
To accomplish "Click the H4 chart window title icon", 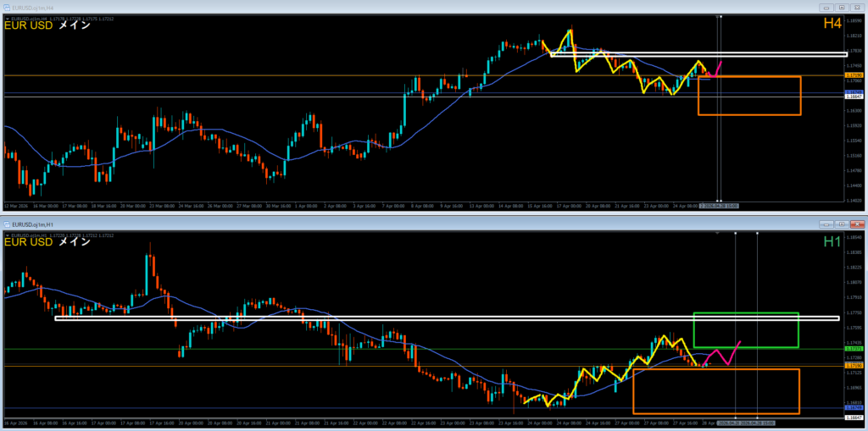I will point(6,8).
